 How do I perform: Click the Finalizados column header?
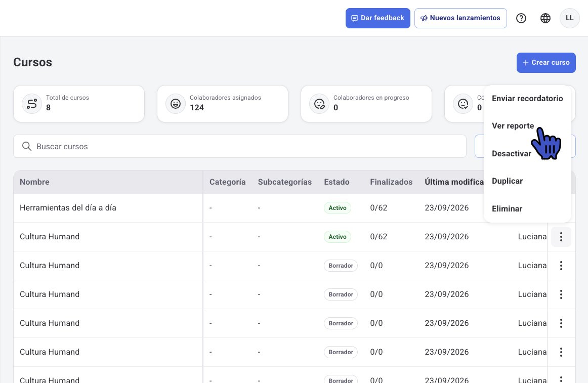pyautogui.click(x=391, y=182)
